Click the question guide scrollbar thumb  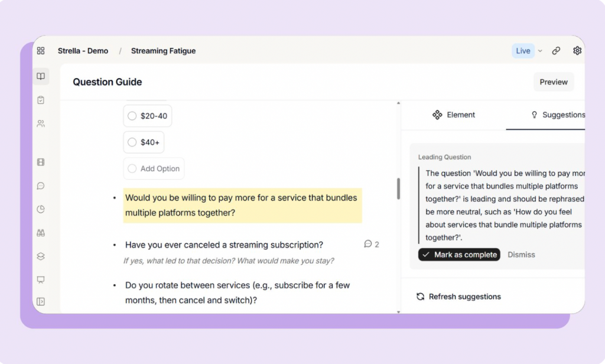point(398,188)
